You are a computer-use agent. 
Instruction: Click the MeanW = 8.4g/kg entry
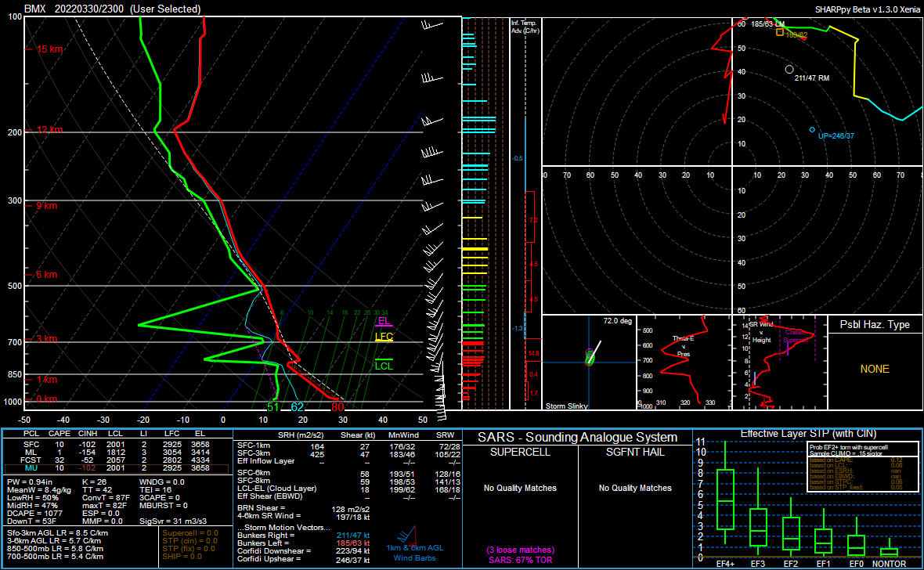(x=39, y=490)
